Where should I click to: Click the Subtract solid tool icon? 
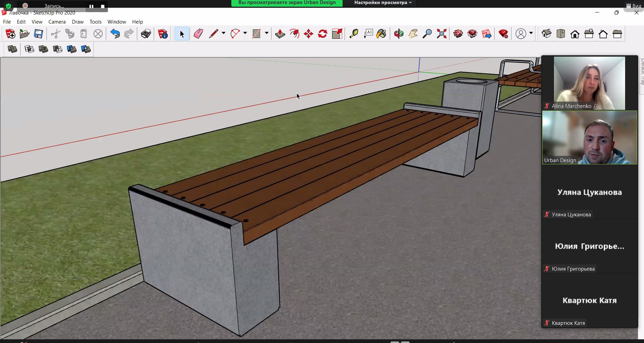coord(58,49)
